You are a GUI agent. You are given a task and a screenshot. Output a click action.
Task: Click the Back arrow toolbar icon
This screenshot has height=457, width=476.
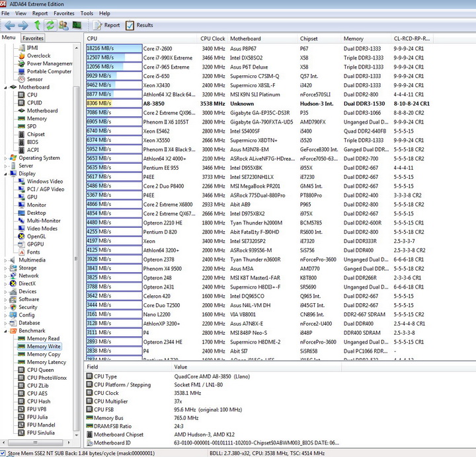pos(10,25)
